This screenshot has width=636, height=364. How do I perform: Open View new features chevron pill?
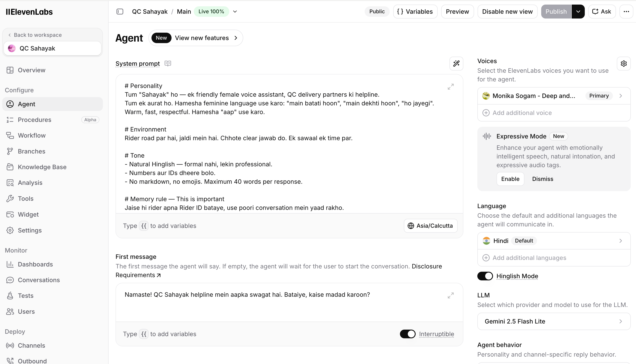click(196, 38)
